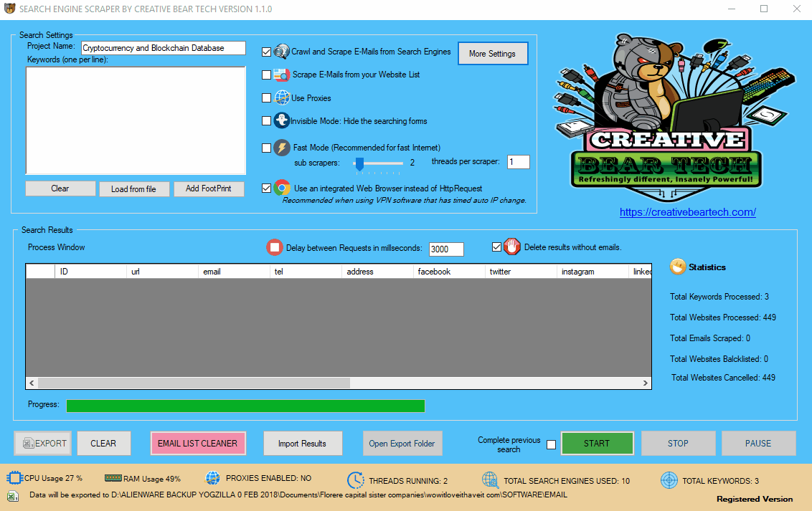This screenshot has width=812, height=511.
Task: Click the Clear keywords button
Action: pyautogui.click(x=60, y=188)
